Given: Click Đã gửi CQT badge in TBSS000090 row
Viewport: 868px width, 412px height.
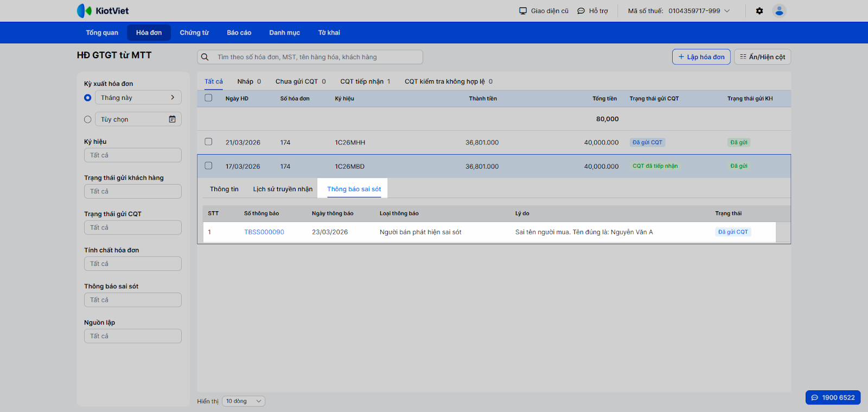Looking at the screenshot, I should click(x=733, y=232).
